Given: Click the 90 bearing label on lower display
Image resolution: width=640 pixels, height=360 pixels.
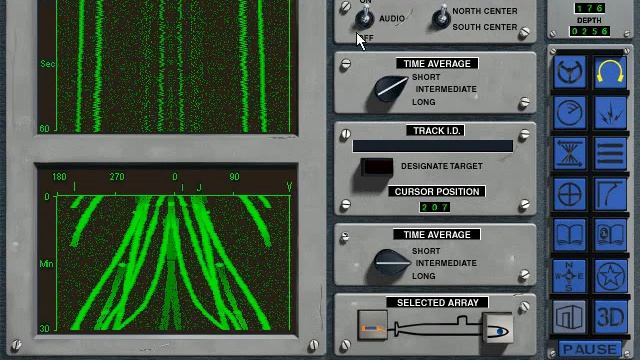Looking at the screenshot, I should [x=234, y=177].
